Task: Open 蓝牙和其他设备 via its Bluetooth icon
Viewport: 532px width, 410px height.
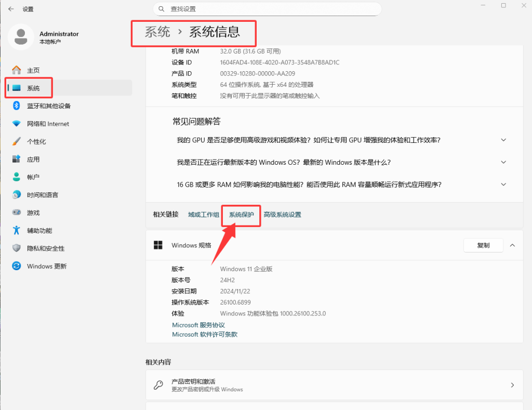Action: [x=16, y=105]
